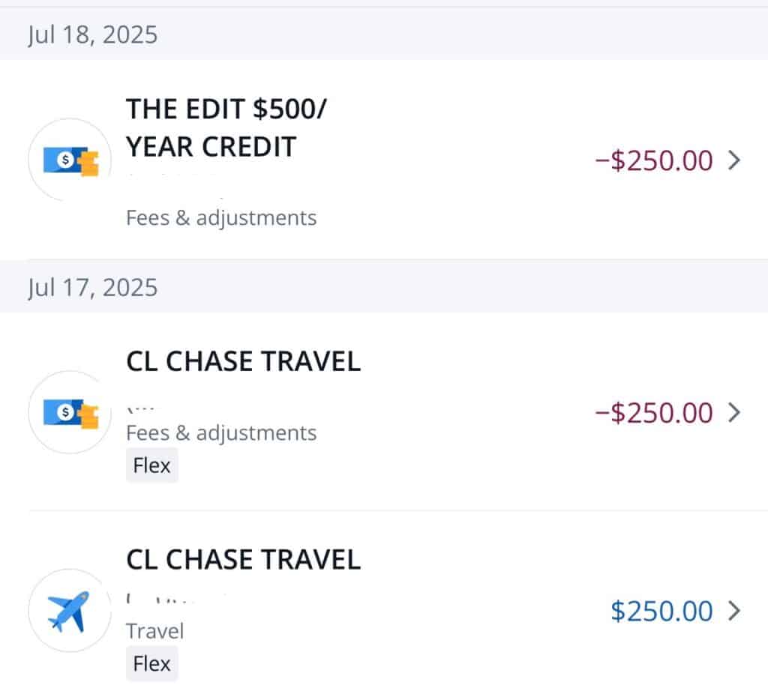
Task: Select CL CHASE TRAVEL title beside airplane icon
Action: [x=243, y=559]
